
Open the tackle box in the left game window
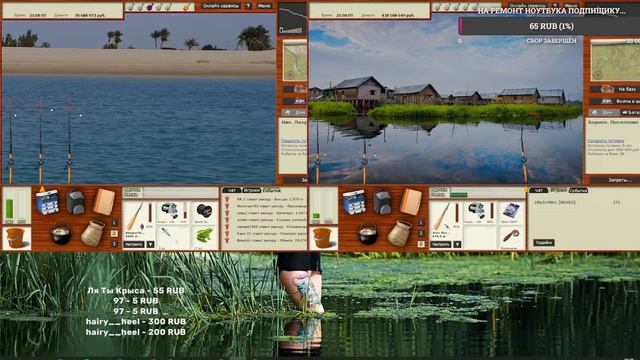coord(47,202)
